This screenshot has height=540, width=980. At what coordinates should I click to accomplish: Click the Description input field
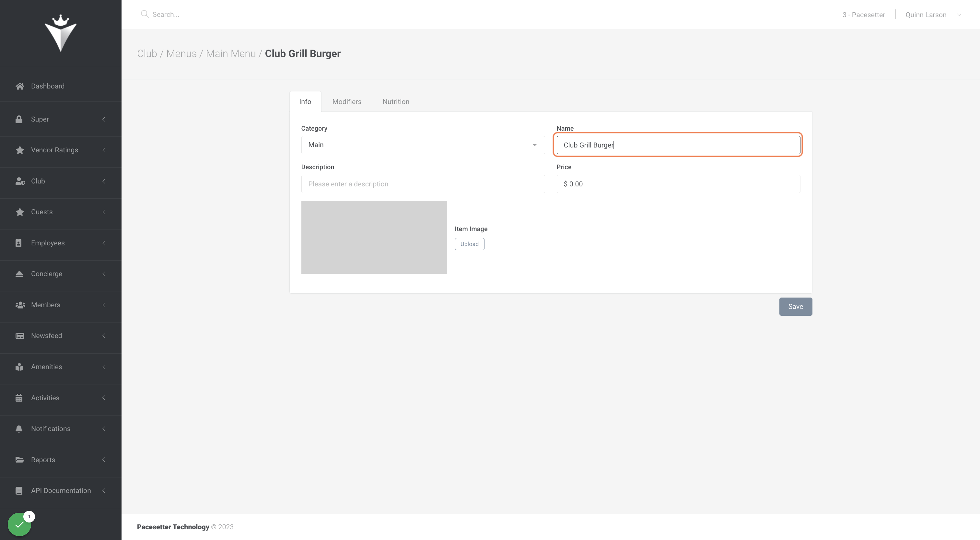(x=423, y=184)
